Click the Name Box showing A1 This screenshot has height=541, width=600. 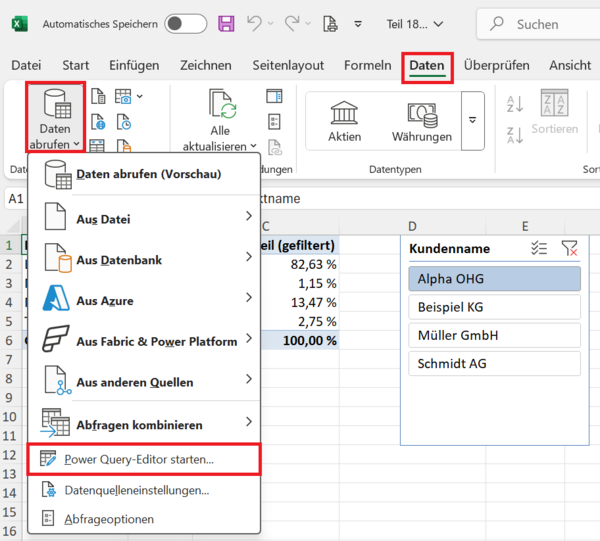(16, 199)
